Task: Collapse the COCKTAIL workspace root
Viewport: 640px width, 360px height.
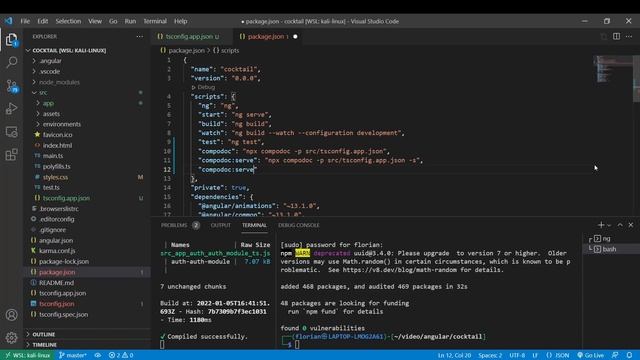Action: tap(69, 50)
